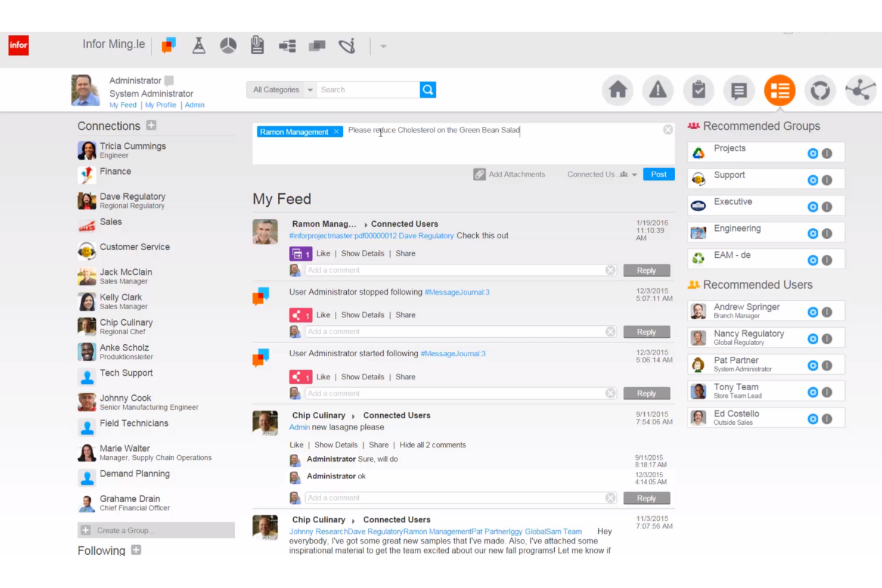Image resolution: width=882 pixels, height=588 pixels.
Task: Open the Posts message icon
Action: [739, 91]
